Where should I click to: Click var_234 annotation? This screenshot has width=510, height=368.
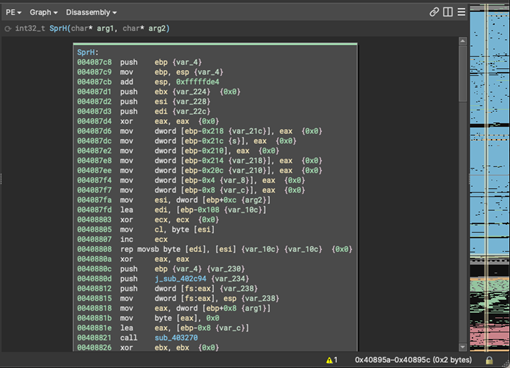[x=230, y=279]
